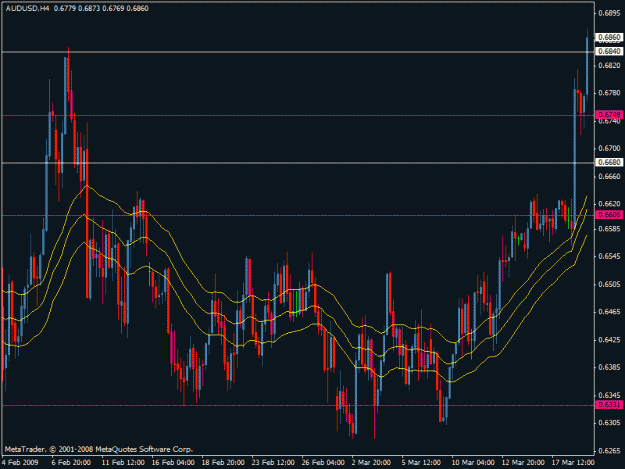Click the 6 Feb 20:00 time label
Screen dimensions: 625x469
pyautogui.click(x=71, y=462)
